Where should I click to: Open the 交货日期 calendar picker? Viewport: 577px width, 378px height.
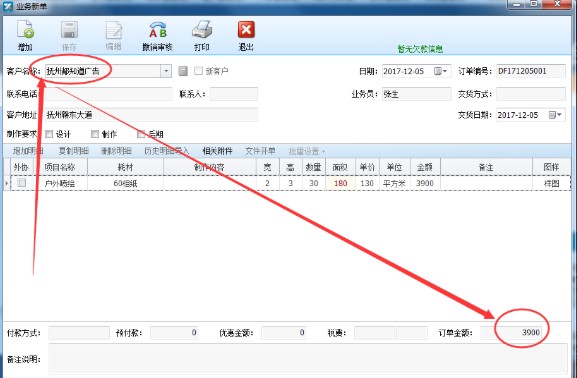555,115
